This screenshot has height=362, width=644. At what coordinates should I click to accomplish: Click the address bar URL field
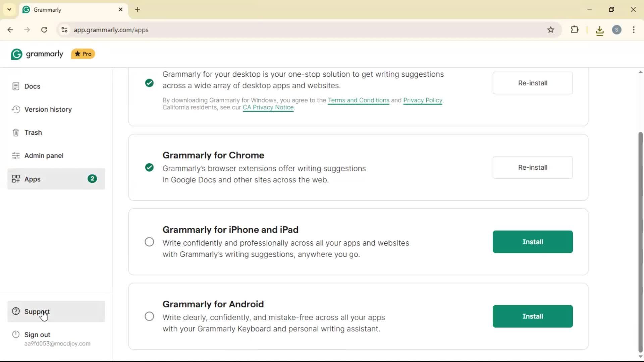(x=268, y=30)
